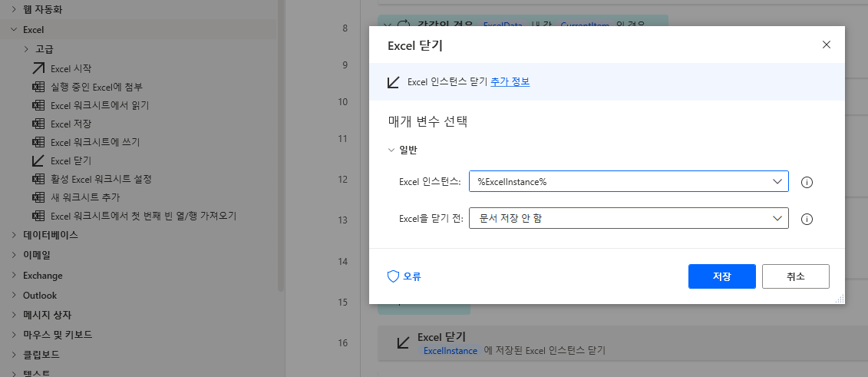Click info icon next to Excel을 닫기 전 field

coord(807,220)
